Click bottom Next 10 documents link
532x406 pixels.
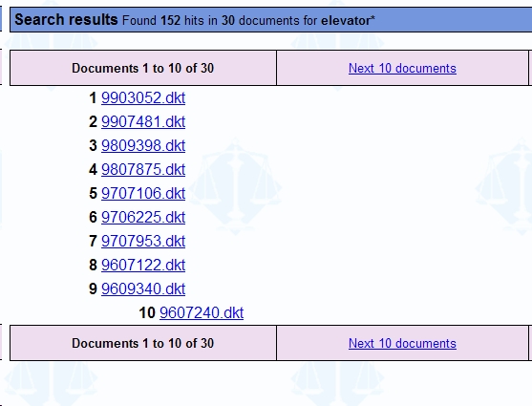point(402,343)
